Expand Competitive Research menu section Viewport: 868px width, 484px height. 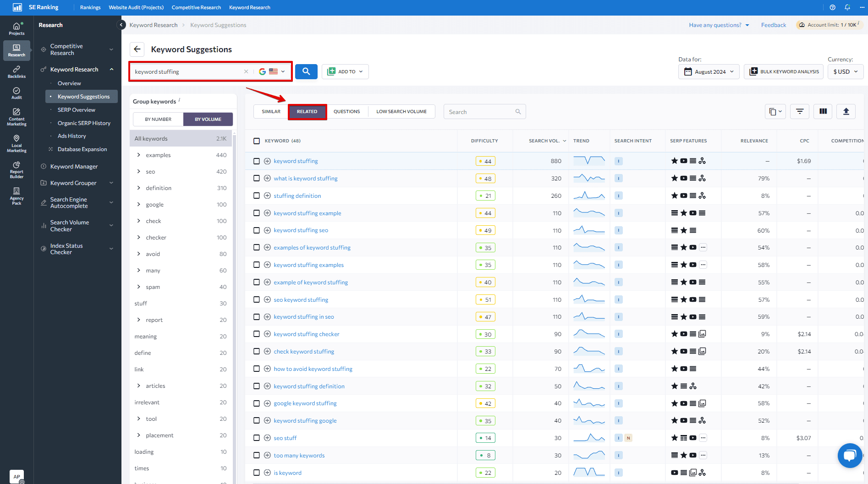pyautogui.click(x=77, y=49)
